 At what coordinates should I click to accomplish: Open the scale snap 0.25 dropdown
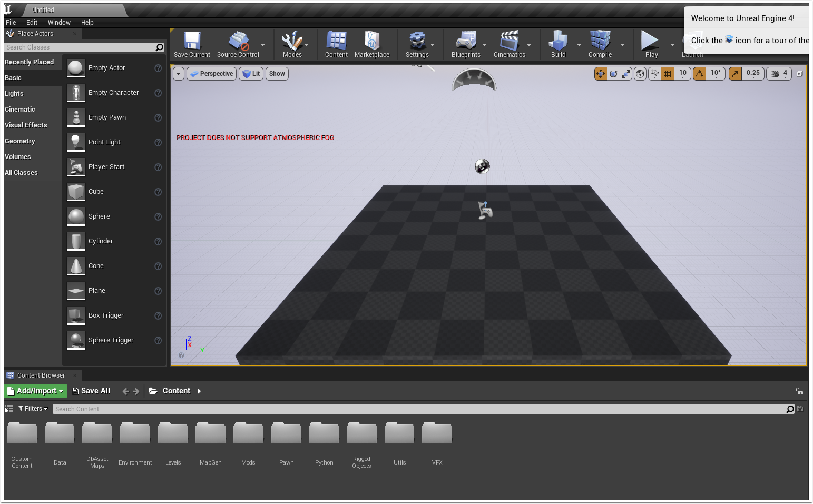click(x=753, y=74)
